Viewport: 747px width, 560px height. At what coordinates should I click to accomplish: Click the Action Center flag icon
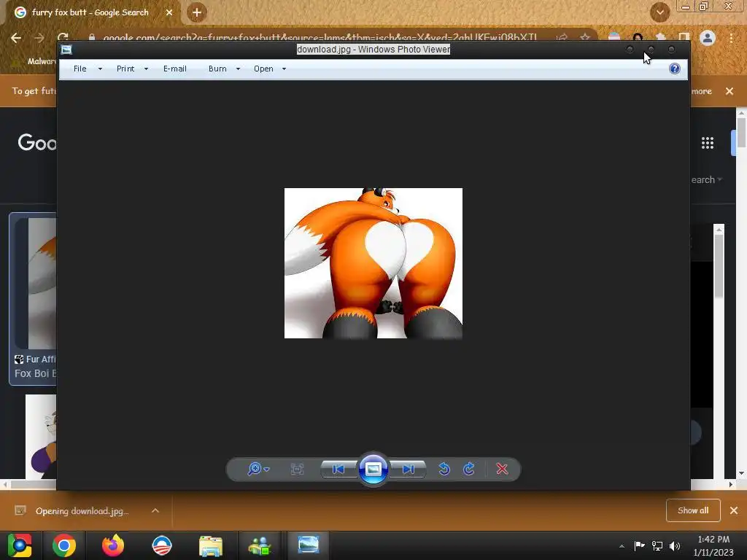[x=639, y=545]
